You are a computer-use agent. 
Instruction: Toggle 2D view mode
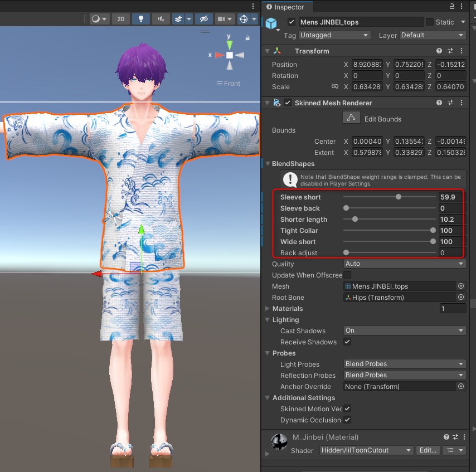click(121, 19)
